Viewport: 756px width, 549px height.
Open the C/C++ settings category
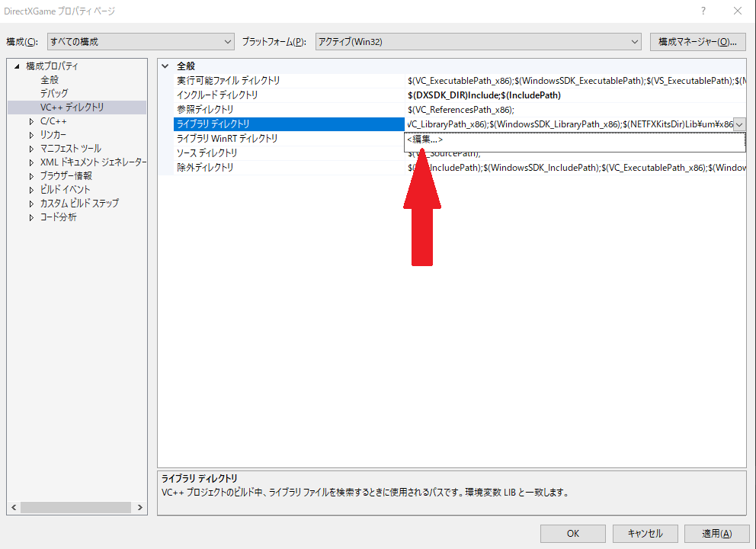tap(53, 121)
